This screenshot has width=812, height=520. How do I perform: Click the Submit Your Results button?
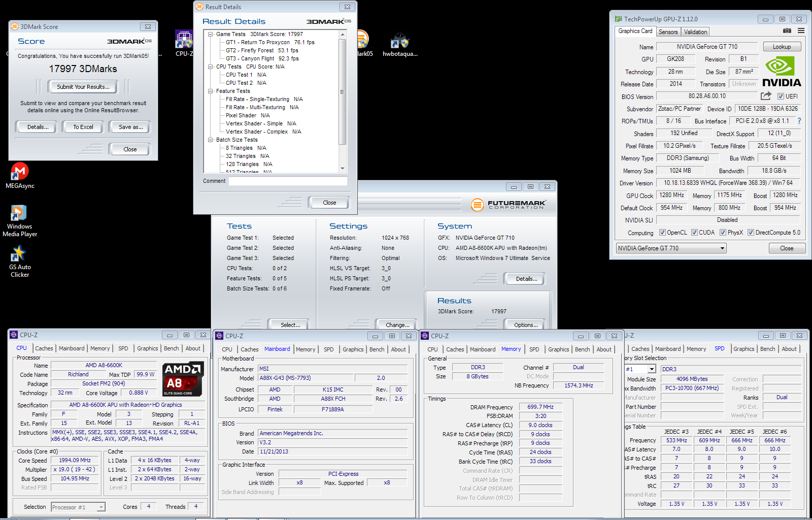83,87
